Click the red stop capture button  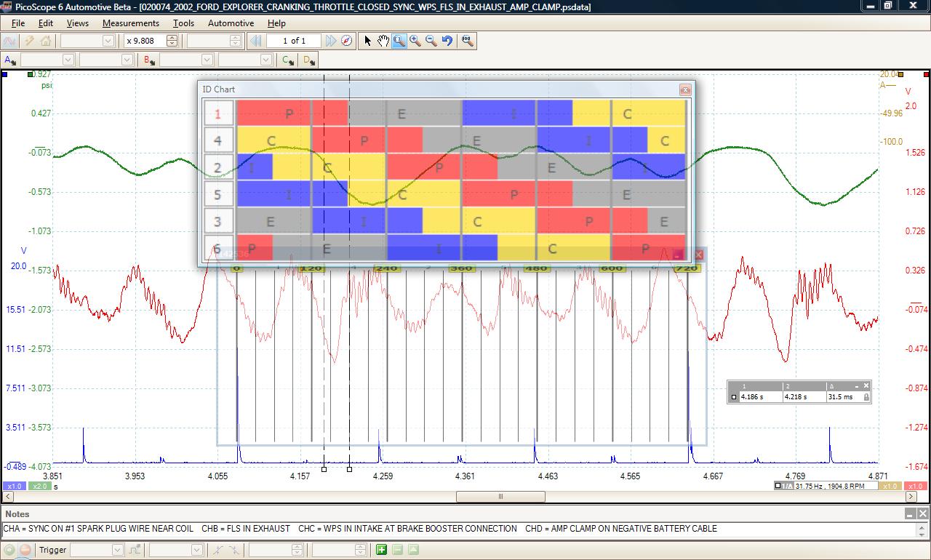point(25,550)
